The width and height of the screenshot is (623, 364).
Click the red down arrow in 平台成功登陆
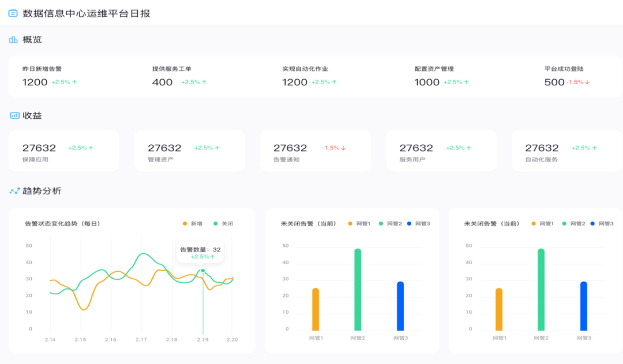587,82
